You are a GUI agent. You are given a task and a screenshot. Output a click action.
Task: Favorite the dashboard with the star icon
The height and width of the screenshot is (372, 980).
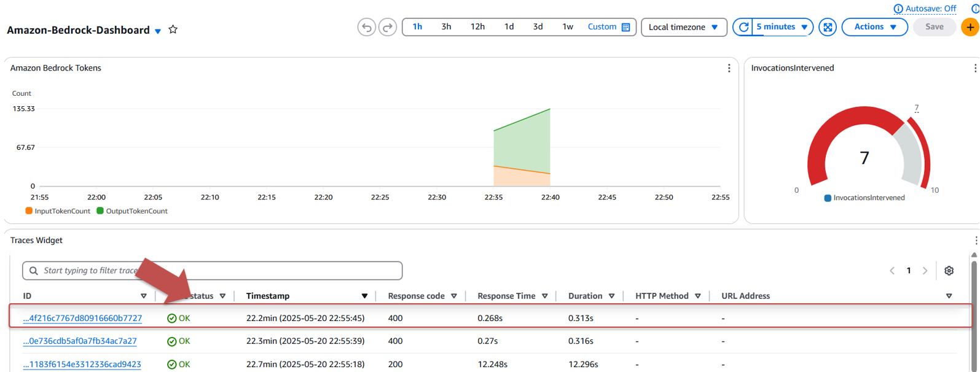173,29
